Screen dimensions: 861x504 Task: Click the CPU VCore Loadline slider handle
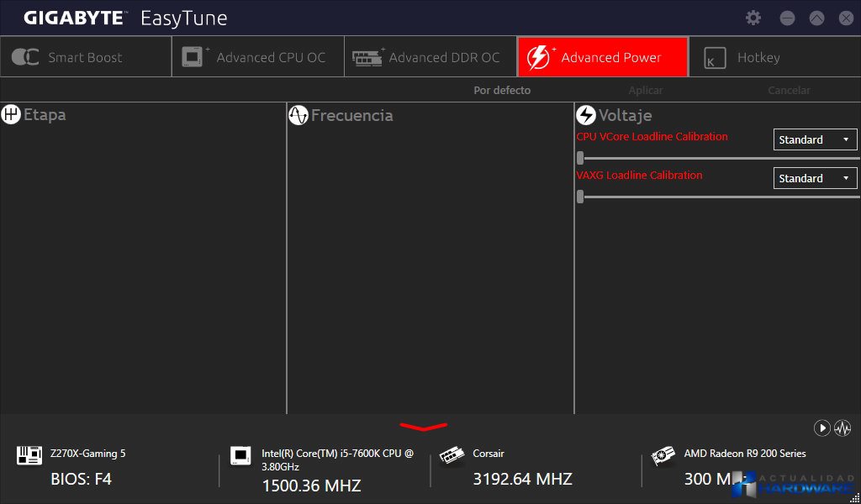coord(580,158)
